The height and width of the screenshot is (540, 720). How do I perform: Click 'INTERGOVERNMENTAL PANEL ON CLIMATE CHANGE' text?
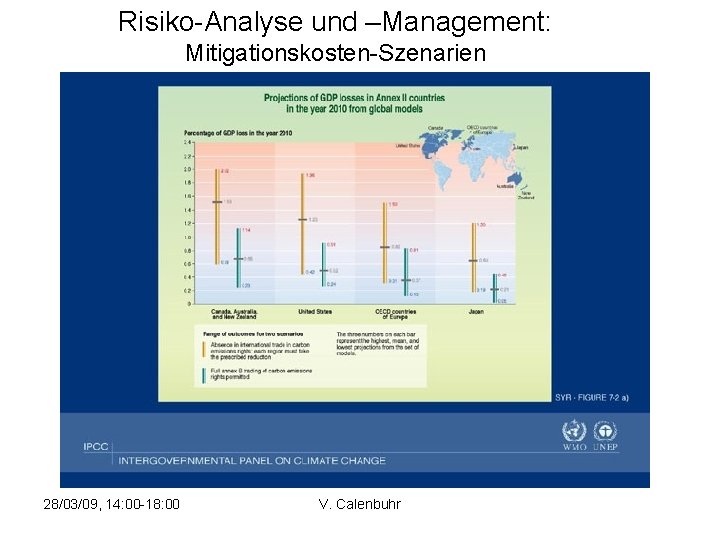(x=252, y=461)
